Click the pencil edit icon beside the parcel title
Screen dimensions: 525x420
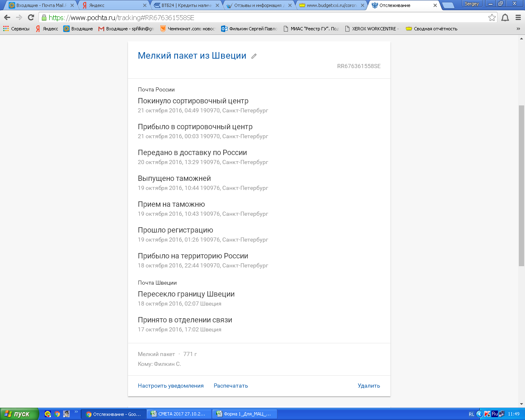[x=254, y=56]
